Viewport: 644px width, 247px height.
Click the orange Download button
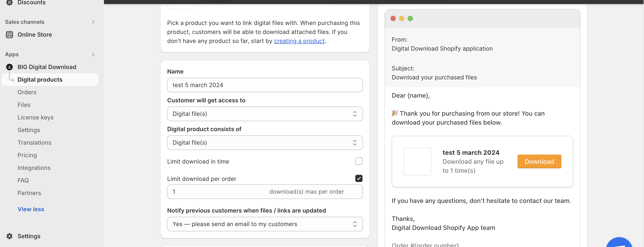click(x=539, y=162)
